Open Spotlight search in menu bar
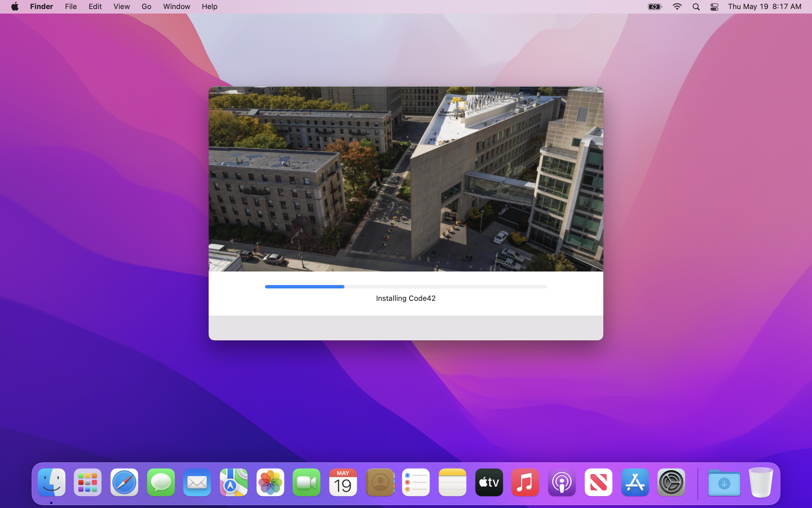 696,6
